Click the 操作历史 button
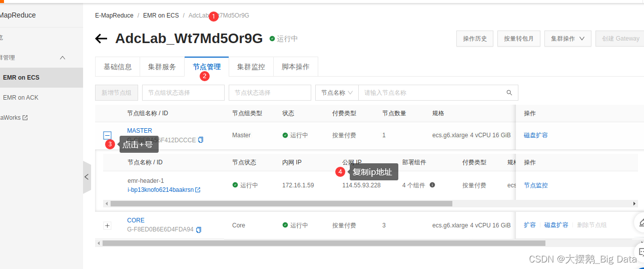 click(x=475, y=39)
